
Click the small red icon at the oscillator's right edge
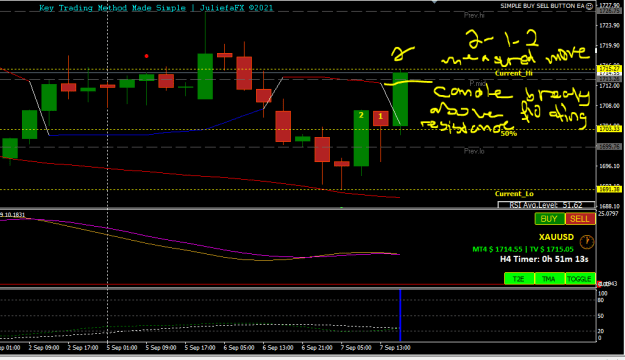pyautogui.click(x=599, y=284)
